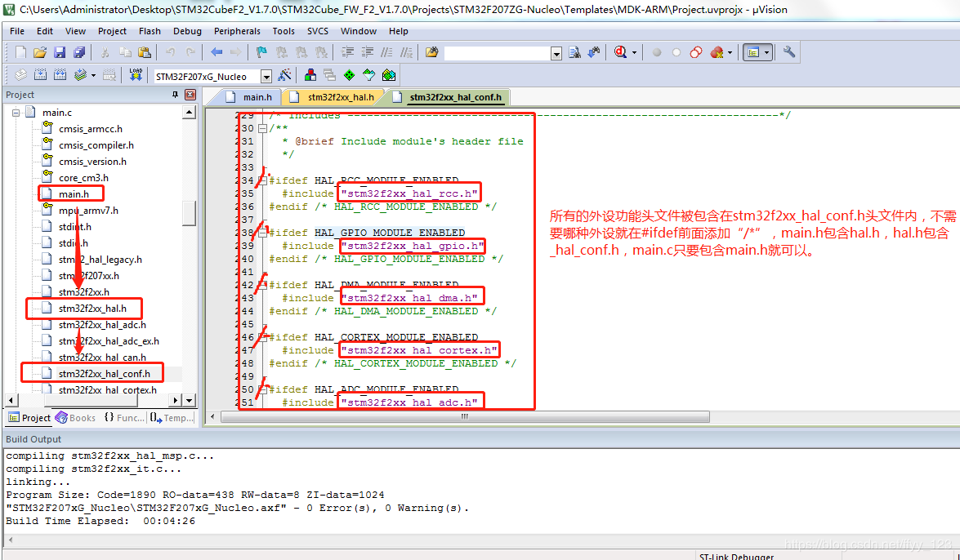Open the debug session dropdown arrow

pos(634,52)
